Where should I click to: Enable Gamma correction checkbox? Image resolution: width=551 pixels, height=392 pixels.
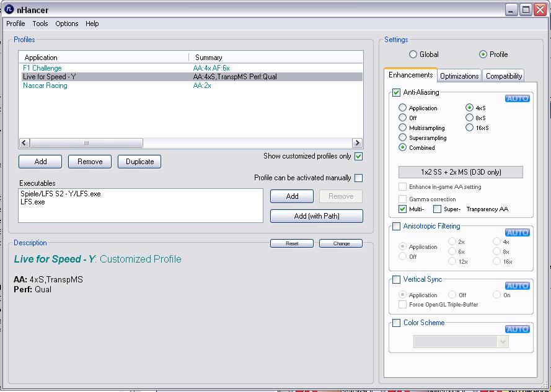(x=403, y=199)
